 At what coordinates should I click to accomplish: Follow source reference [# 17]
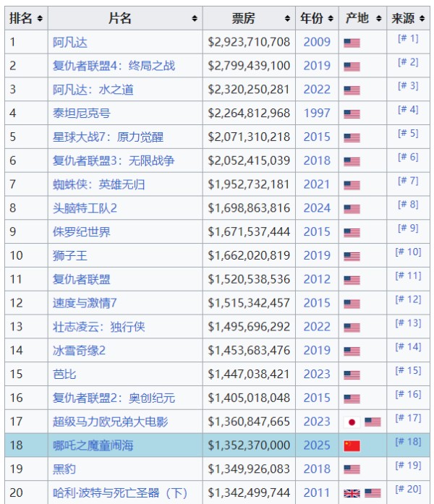click(408, 417)
